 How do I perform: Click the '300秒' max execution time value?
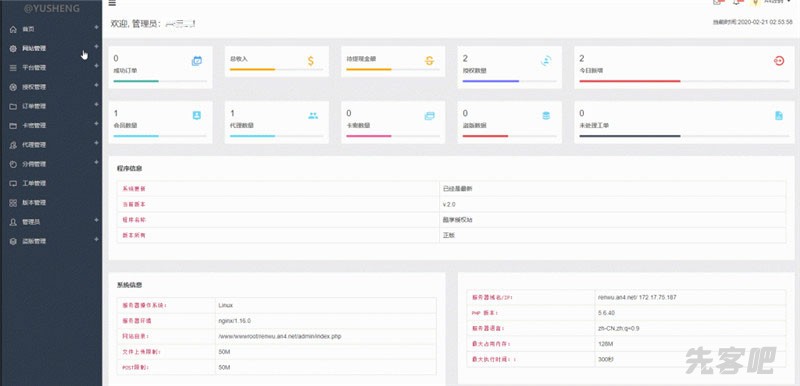pyautogui.click(x=606, y=359)
